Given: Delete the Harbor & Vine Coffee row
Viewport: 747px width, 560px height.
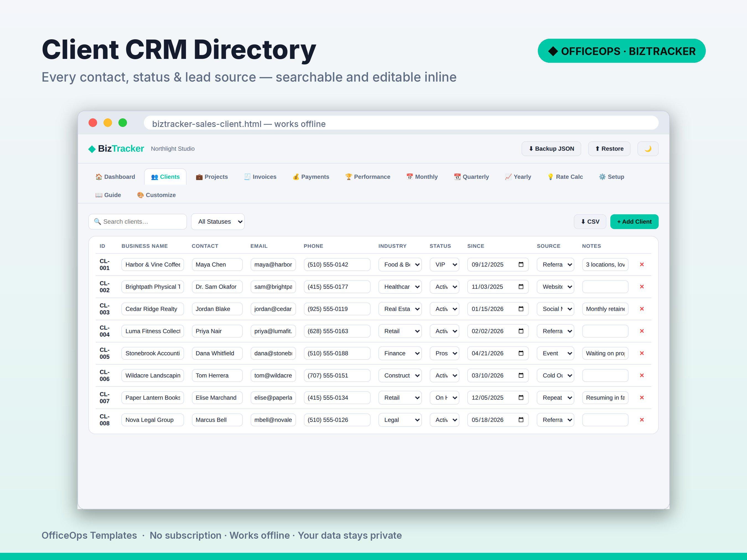Looking at the screenshot, I should pos(642,264).
